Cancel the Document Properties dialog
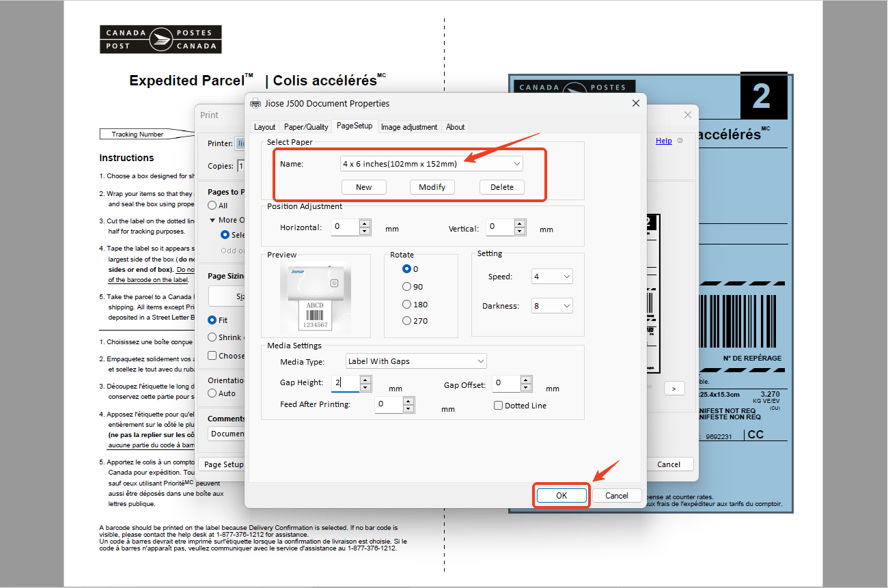 pyautogui.click(x=617, y=496)
